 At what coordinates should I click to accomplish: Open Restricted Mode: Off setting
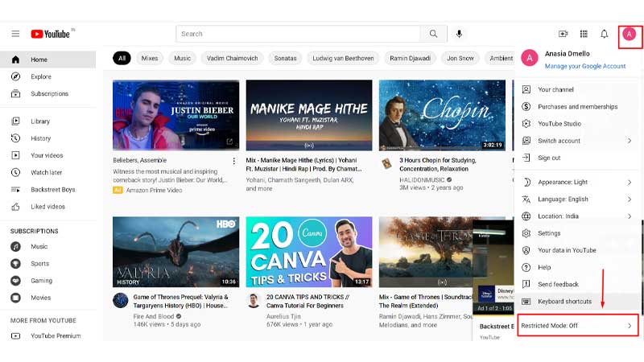point(577,326)
